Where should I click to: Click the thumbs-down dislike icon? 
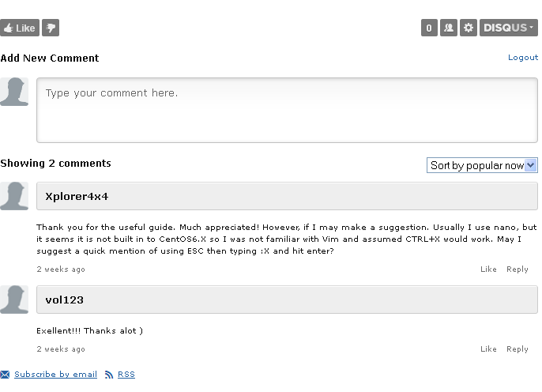51,28
